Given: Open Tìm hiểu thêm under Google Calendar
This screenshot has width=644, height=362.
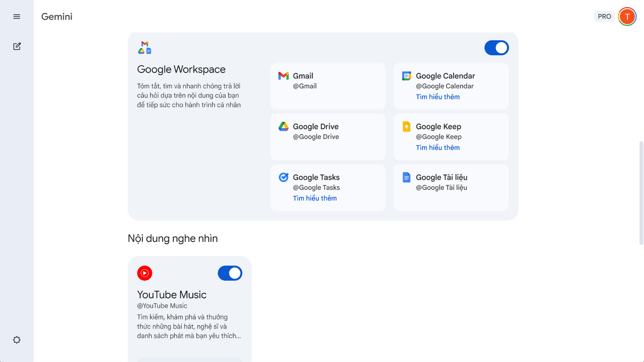Looking at the screenshot, I should click(438, 97).
